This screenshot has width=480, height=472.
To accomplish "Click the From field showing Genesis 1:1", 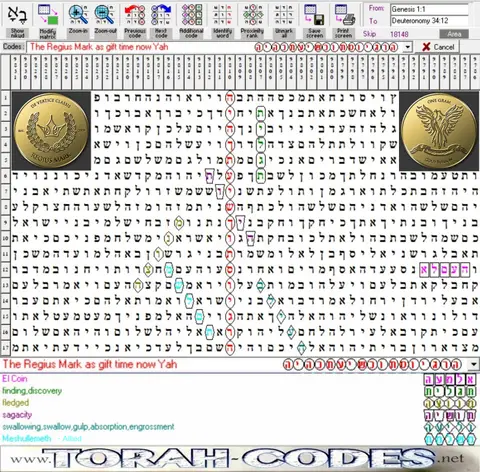I will tap(429, 9).
